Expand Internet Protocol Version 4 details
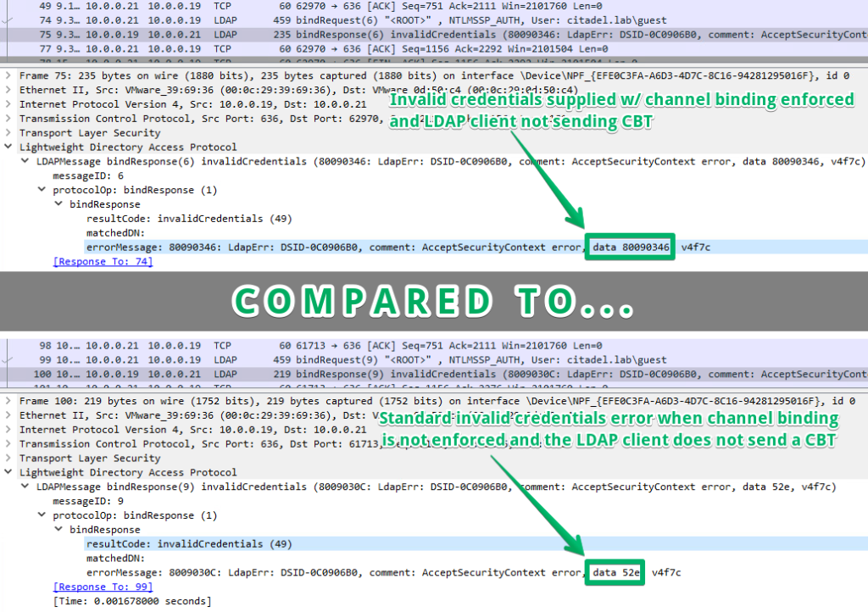 click(x=7, y=103)
